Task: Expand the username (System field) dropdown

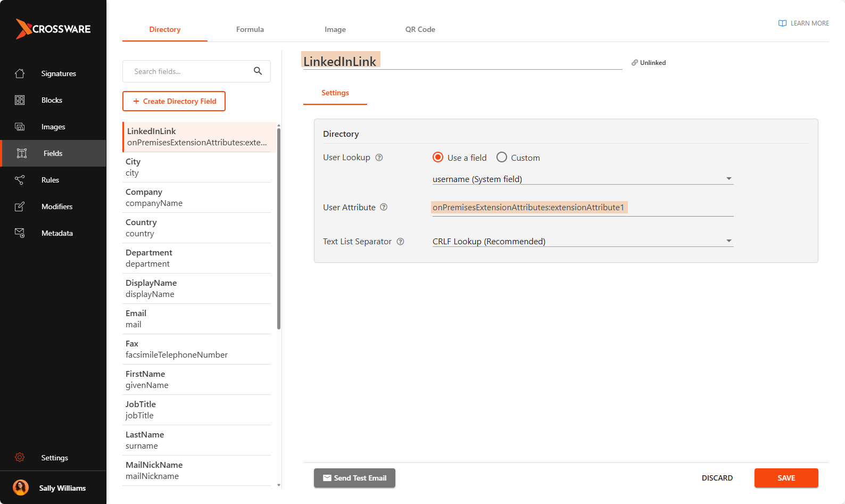Action: (728, 179)
